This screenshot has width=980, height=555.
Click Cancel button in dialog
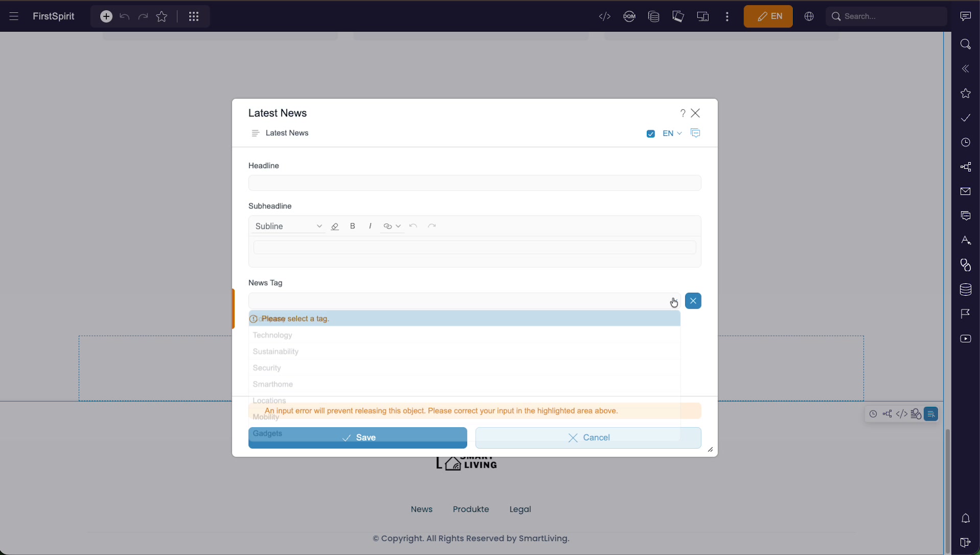[588, 438]
